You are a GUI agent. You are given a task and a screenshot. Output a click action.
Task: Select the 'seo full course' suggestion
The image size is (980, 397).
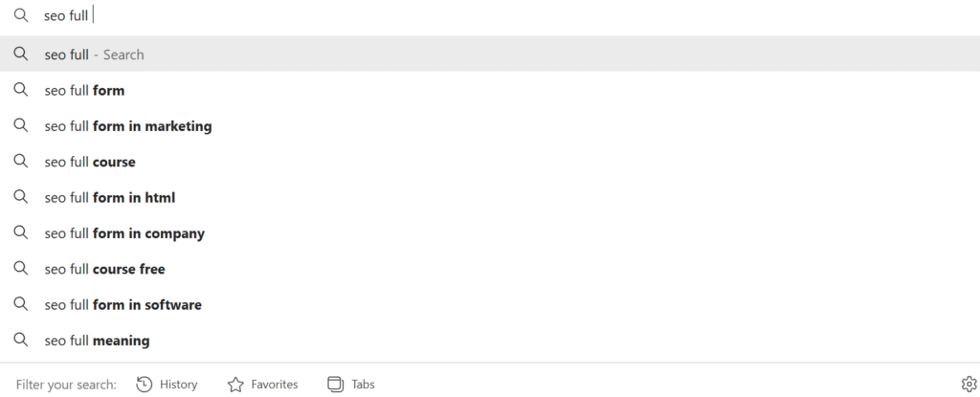pos(90,162)
